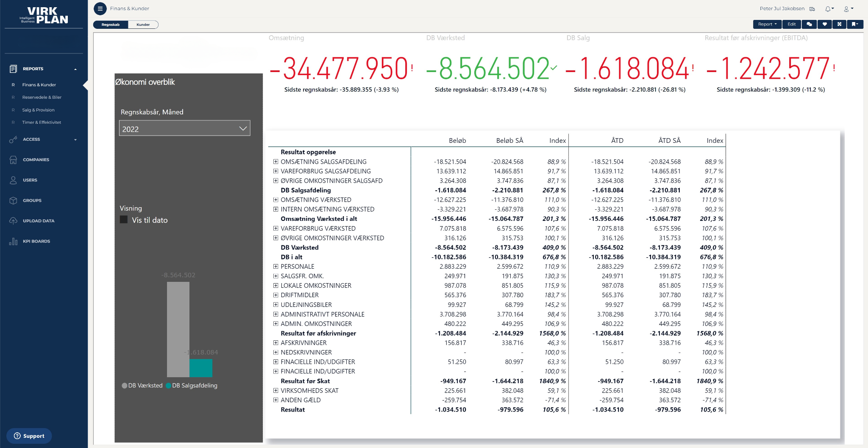Open Reservedele & Biler report
This screenshot has width=868, height=448.
point(42,97)
